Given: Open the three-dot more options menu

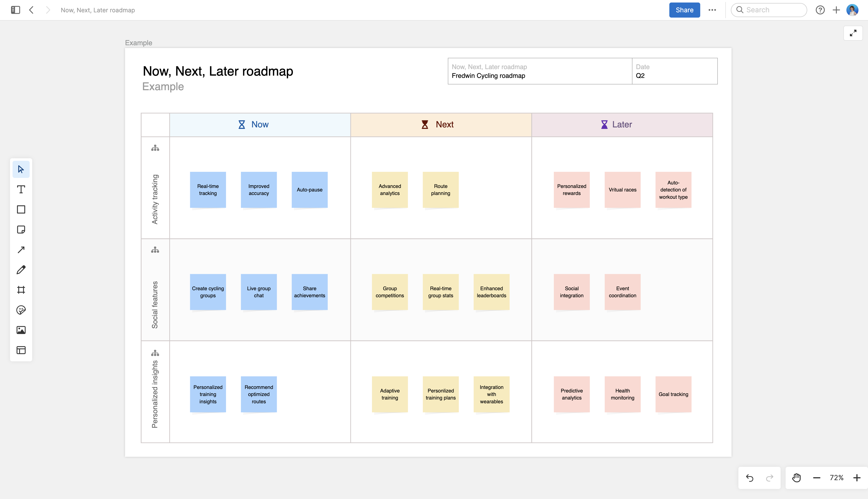Looking at the screenshot, I should click(x=712, y=10).
